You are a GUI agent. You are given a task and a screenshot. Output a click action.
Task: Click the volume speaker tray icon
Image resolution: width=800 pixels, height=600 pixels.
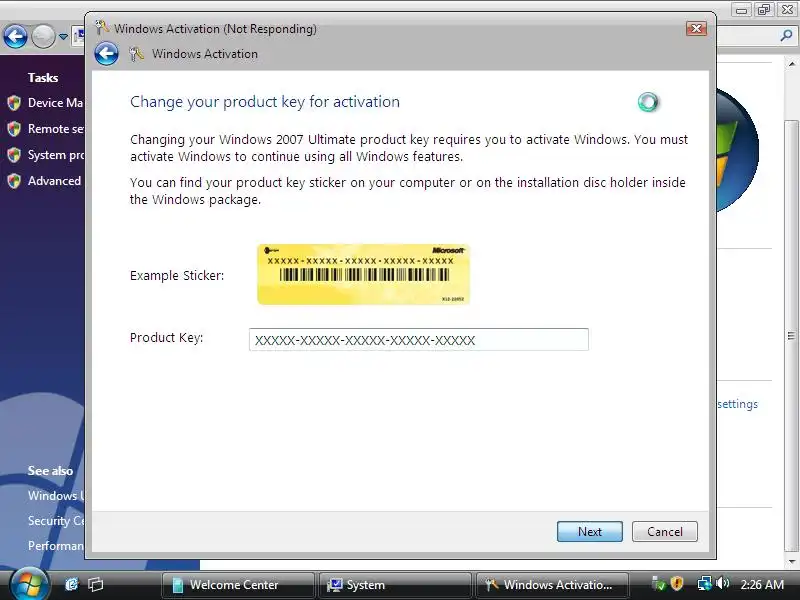(722, 583)
